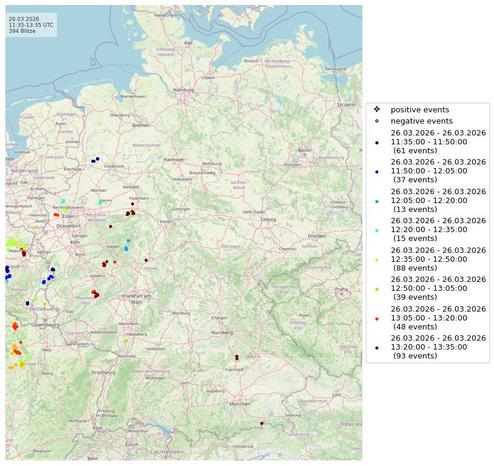Select the 12:35:00 - 12:50:00 yellow legend dot

(377, 260)
